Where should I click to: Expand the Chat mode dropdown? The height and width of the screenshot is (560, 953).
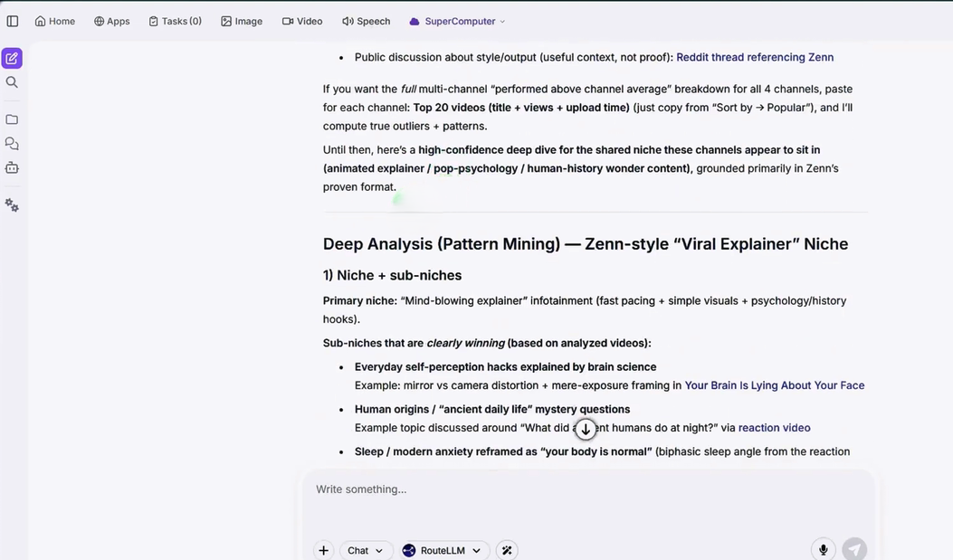(365, 550)
